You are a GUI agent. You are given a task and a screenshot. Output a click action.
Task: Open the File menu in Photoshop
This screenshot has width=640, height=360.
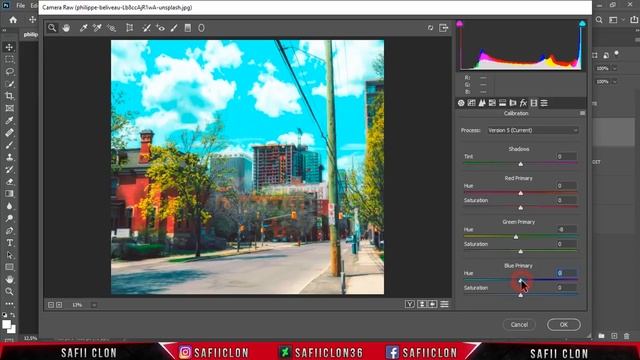(x=20, y=6)
